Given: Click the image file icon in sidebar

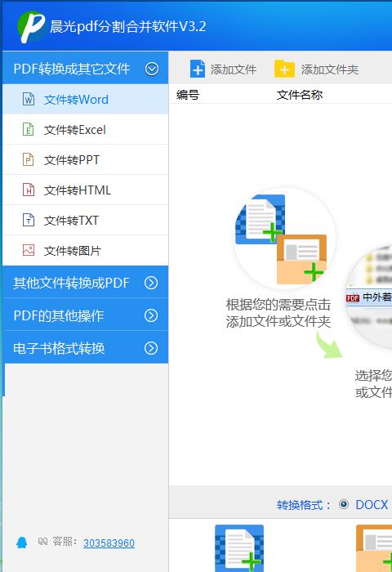Looking at the screenshot, I should (29, 251).
